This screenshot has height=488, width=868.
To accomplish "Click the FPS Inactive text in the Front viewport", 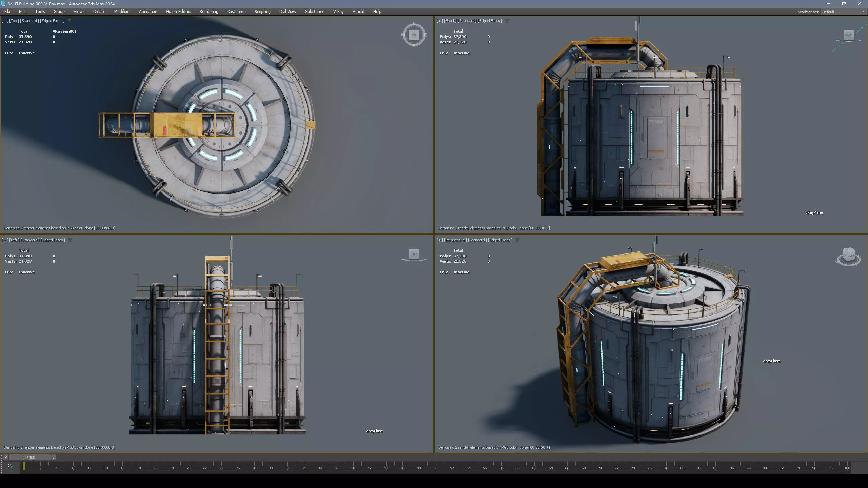I will tap(454, 53).
